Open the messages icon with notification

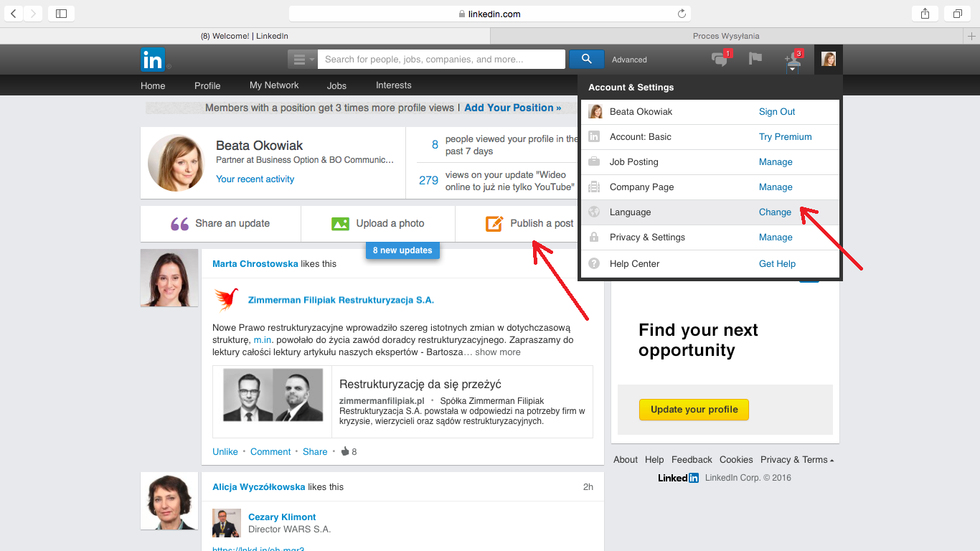coord(720,60)
